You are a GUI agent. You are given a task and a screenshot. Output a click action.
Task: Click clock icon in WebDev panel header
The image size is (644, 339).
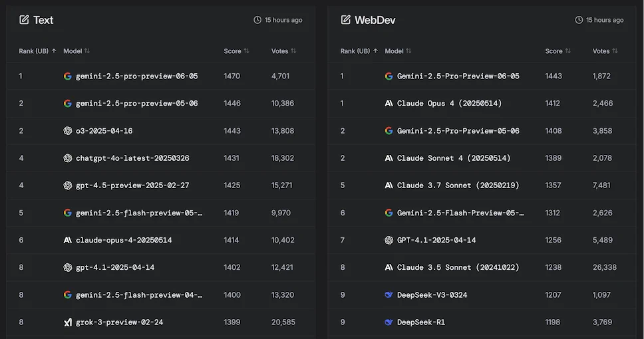tap(579, 20)
